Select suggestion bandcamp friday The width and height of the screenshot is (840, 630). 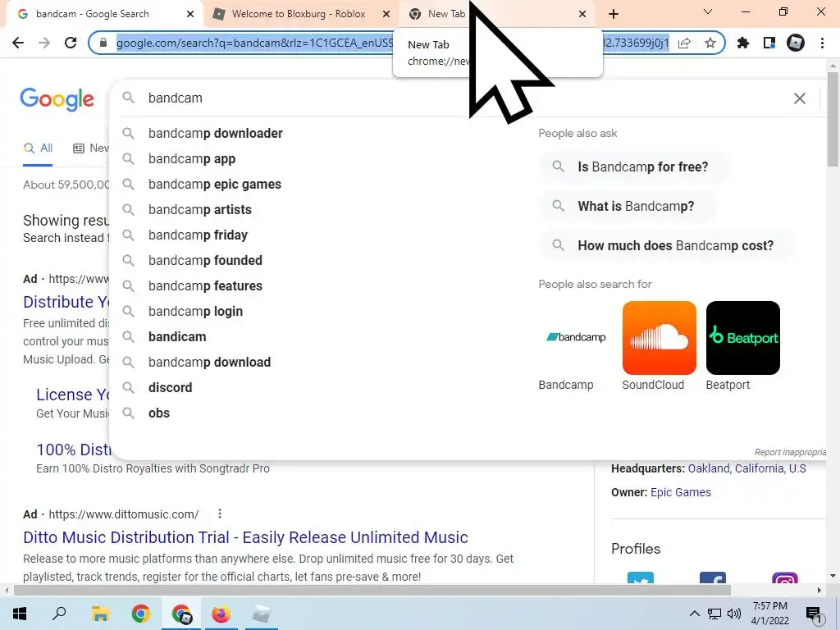199,235
